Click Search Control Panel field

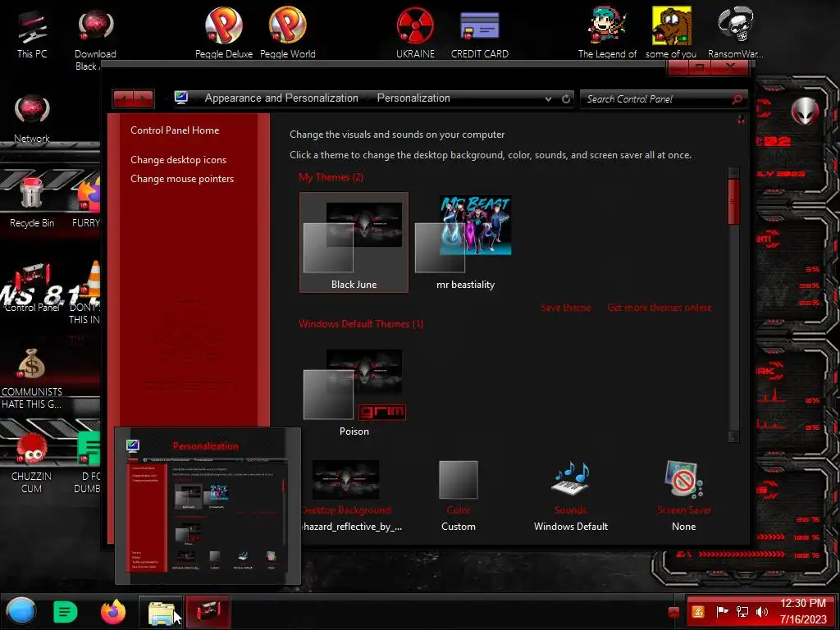pos(658,99)
